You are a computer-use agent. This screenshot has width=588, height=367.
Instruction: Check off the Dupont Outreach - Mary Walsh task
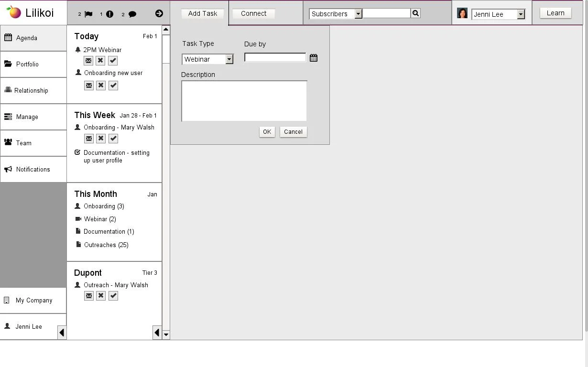click(x=113, y=295)
